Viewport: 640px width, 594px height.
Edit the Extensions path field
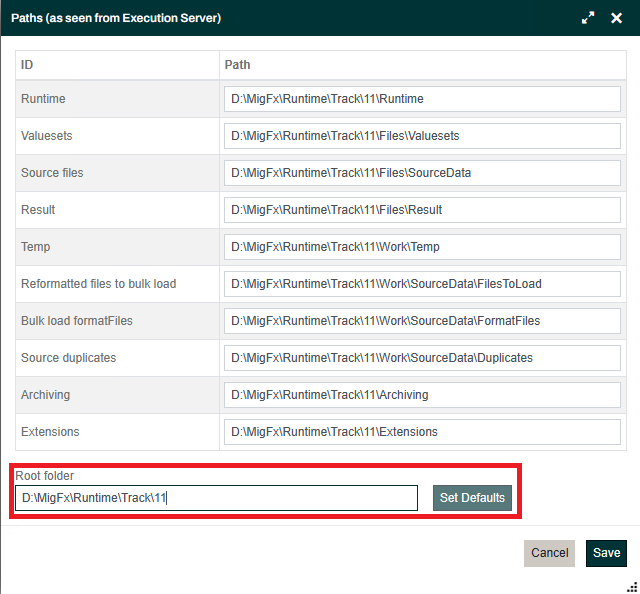coord(422,432)
